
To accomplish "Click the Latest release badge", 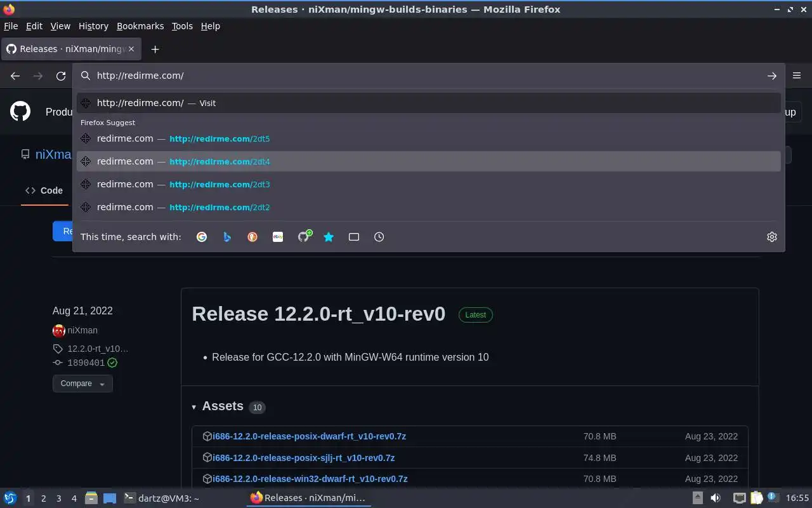I will tap(475, 315).
